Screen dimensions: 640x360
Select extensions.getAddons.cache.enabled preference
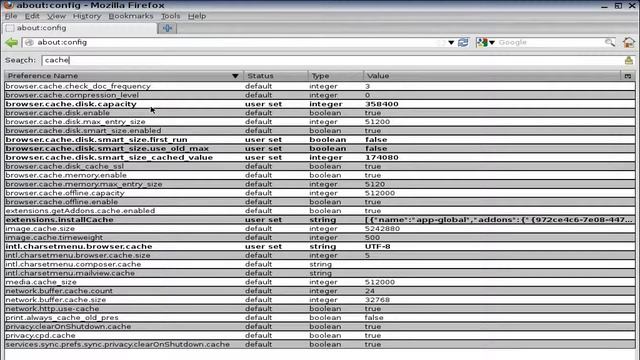320,211
